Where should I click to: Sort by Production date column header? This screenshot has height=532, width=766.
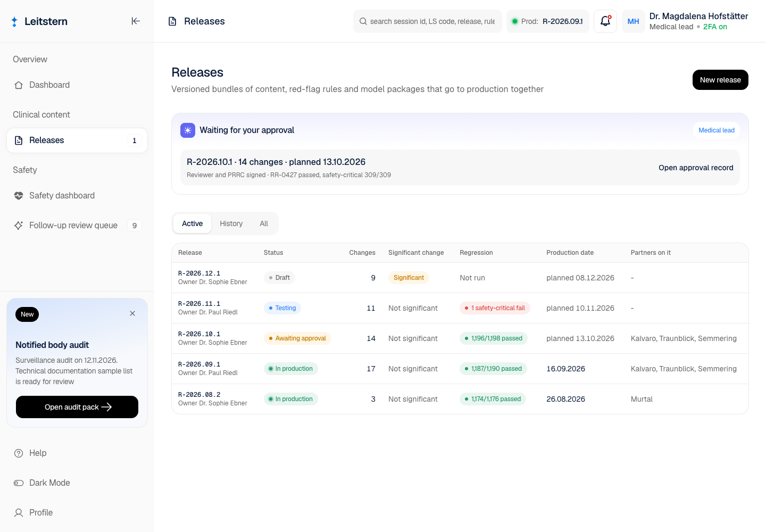click(x=570, y=253)
